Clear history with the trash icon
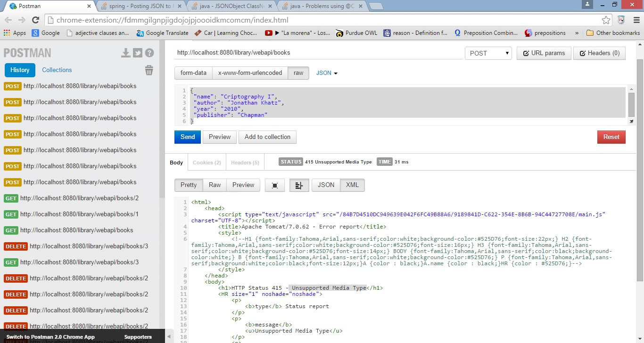This screenshot has width=644, height=343. tap(149, 70)
